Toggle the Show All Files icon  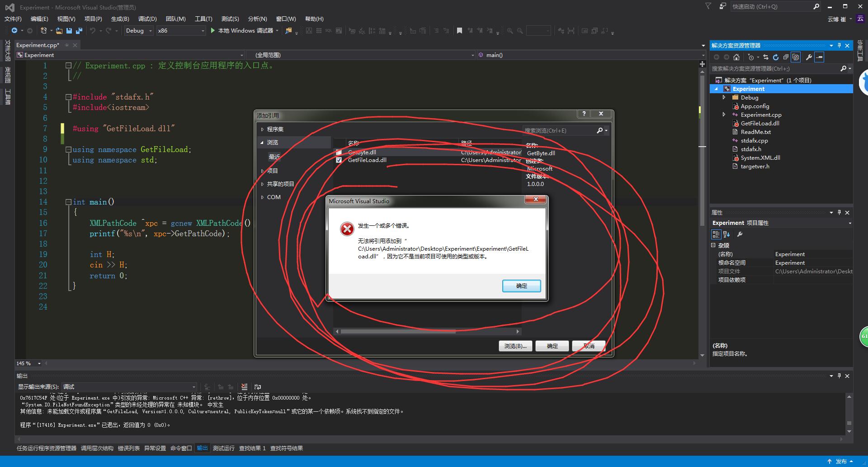tap(796, 57)
